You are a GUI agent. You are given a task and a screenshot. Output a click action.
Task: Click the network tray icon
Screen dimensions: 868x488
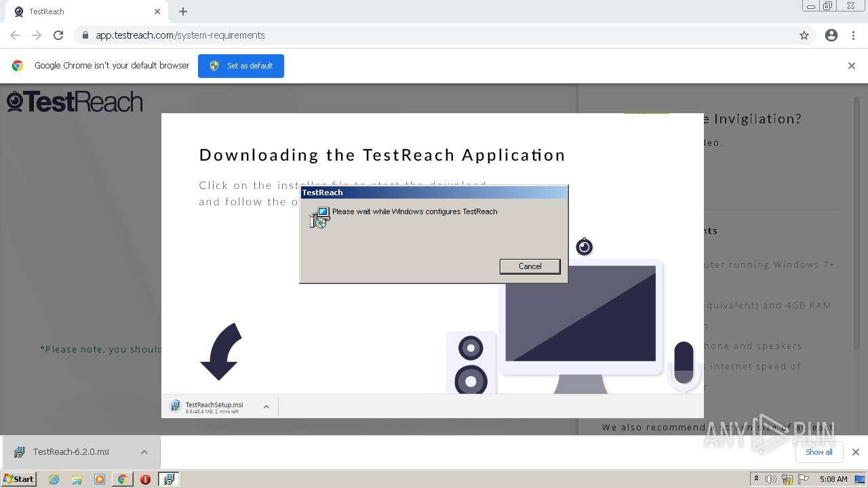click(x=787, y=479)
